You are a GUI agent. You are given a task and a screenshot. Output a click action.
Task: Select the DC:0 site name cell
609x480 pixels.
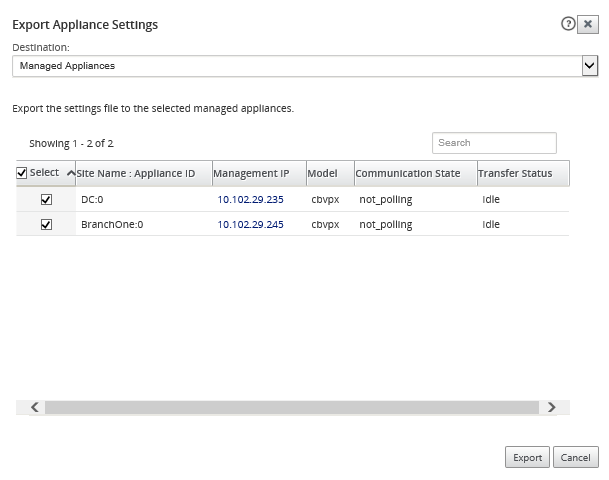[x=92, y=200]
